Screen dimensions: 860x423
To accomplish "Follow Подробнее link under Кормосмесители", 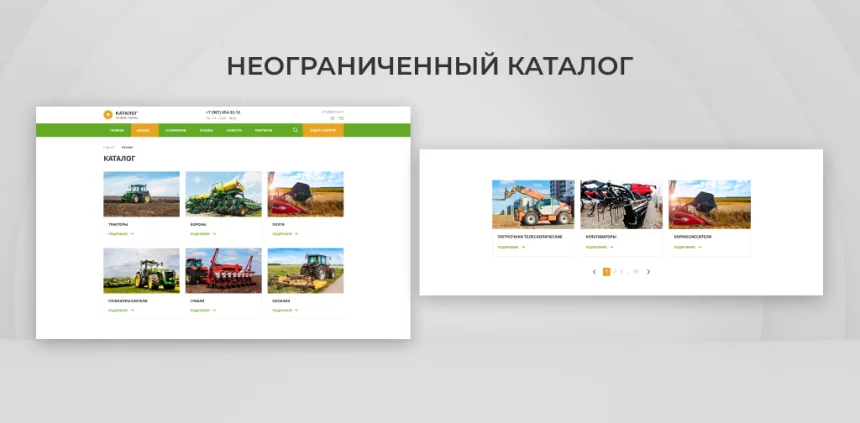I will coord(687,246).
